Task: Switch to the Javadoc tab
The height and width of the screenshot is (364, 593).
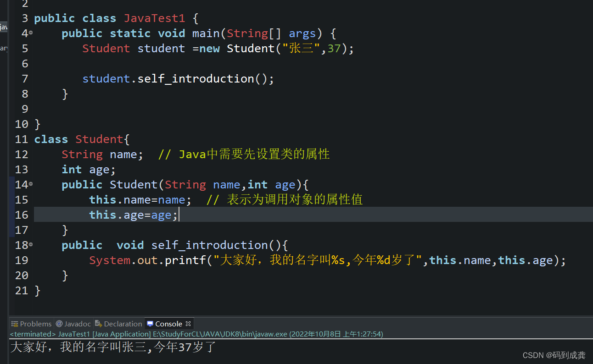Action: [77, 324]
